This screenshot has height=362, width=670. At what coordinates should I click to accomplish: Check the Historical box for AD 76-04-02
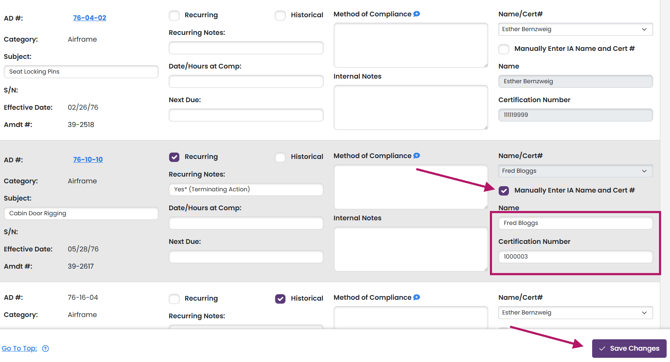coord(280,15)
